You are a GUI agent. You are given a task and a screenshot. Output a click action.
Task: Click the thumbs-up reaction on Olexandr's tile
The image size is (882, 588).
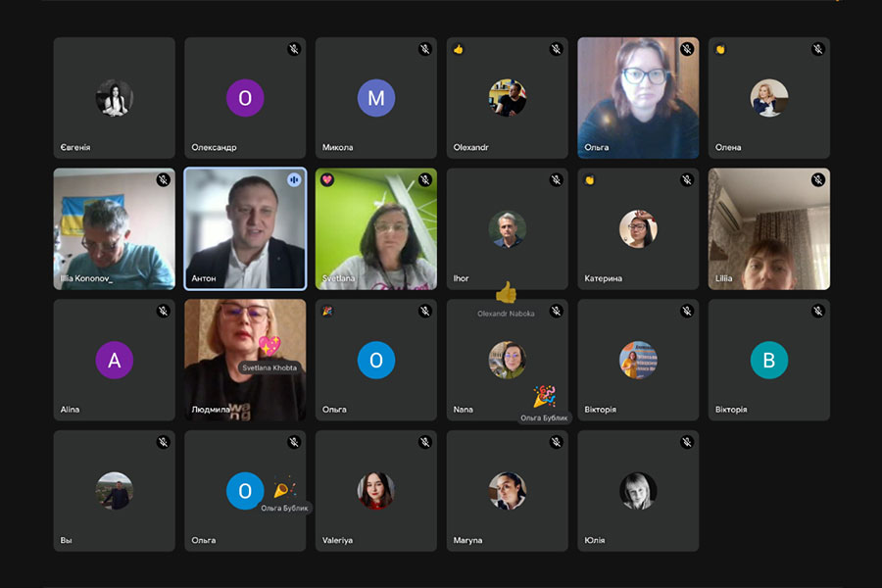[459, 50]
